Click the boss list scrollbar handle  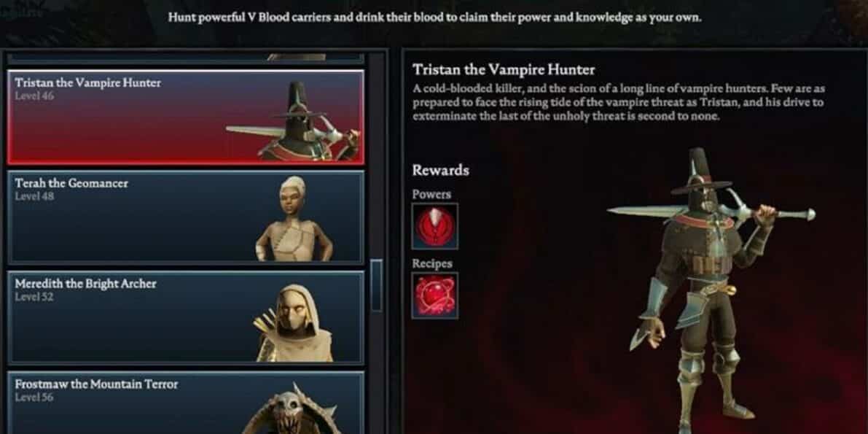(x=377, y=285)
